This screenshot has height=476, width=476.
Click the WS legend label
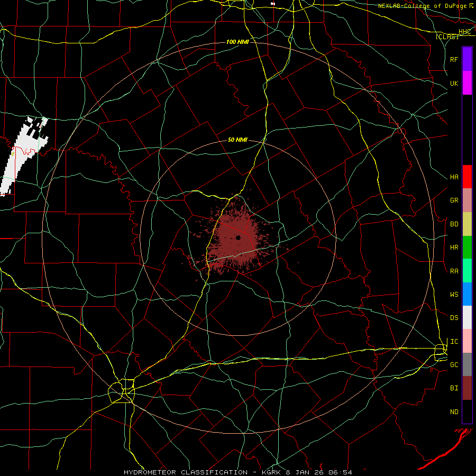coord(454,295)
